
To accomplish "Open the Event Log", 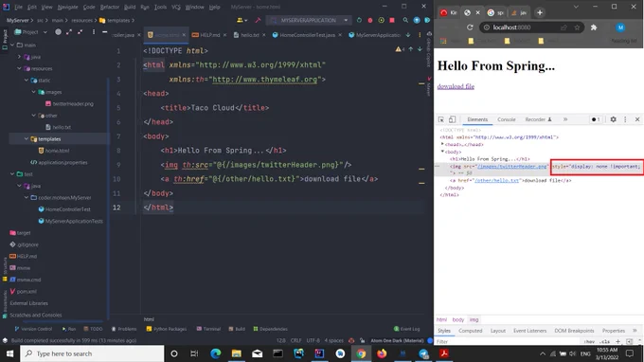I will 406,329.
